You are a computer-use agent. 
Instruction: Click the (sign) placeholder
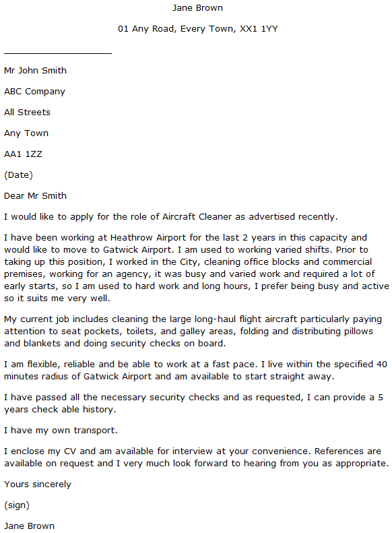tap(17, 505)
